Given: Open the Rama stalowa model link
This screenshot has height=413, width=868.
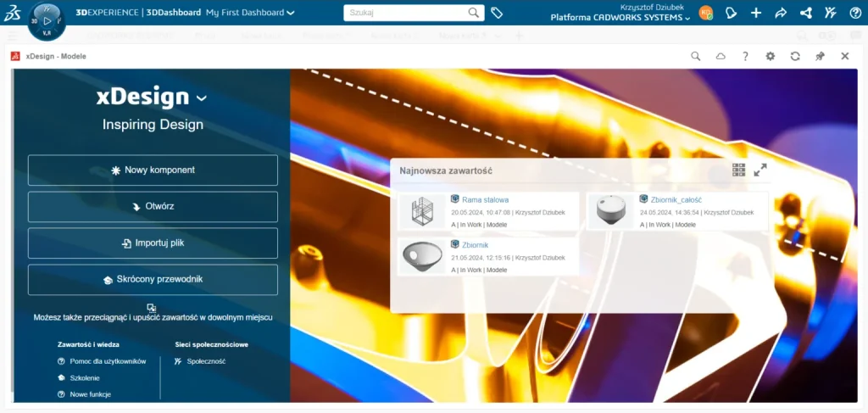Looking at the screenshot, I should click(485, 199).
